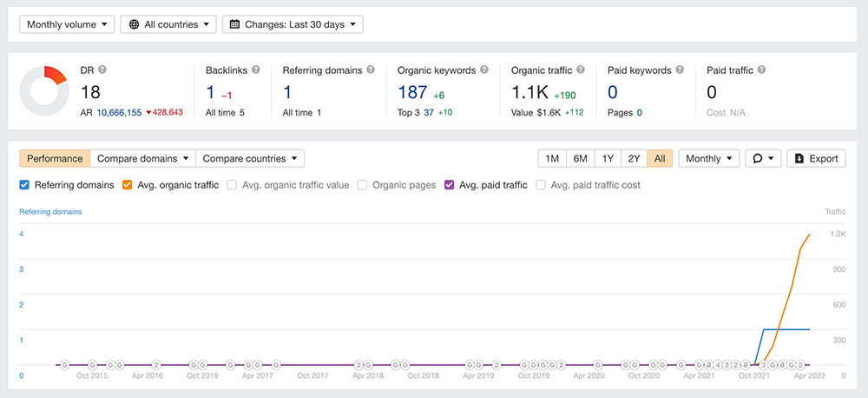Select the 1Y time range
The height and width of the screenshot is (398, 868).
click(x=608, y=159)
